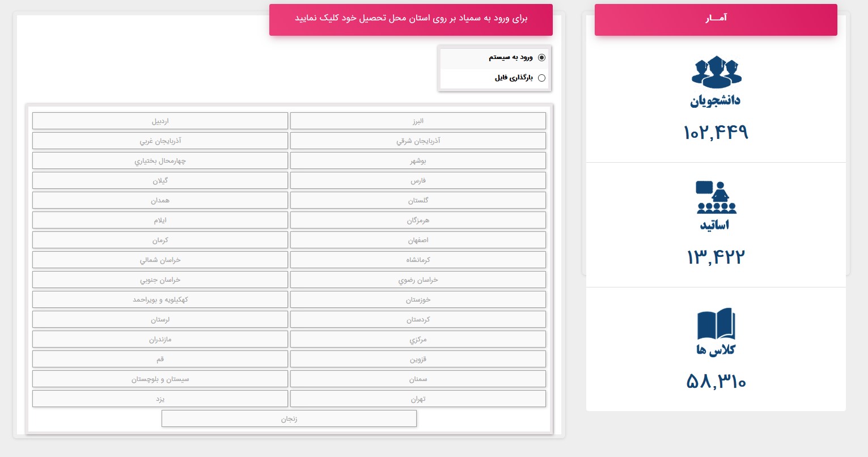Viewport: 868px width, 457px height.
Task: Pick the گيلان province button
Action: point(160,180)
